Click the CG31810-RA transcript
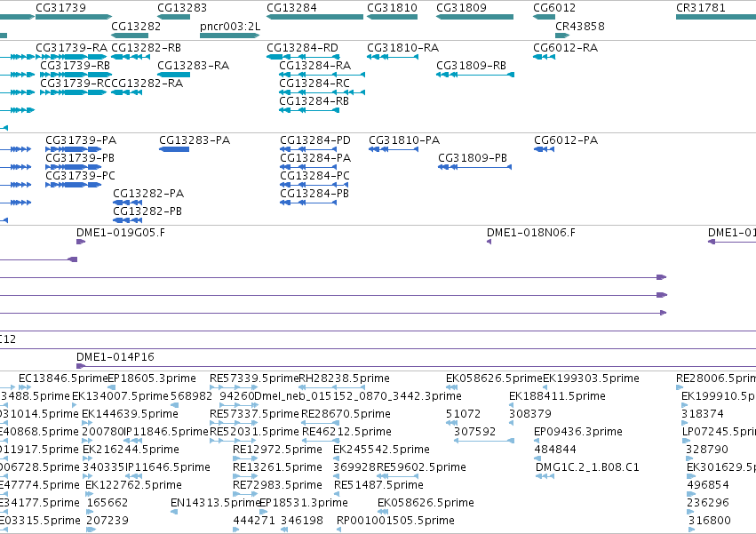 [393, 57]
